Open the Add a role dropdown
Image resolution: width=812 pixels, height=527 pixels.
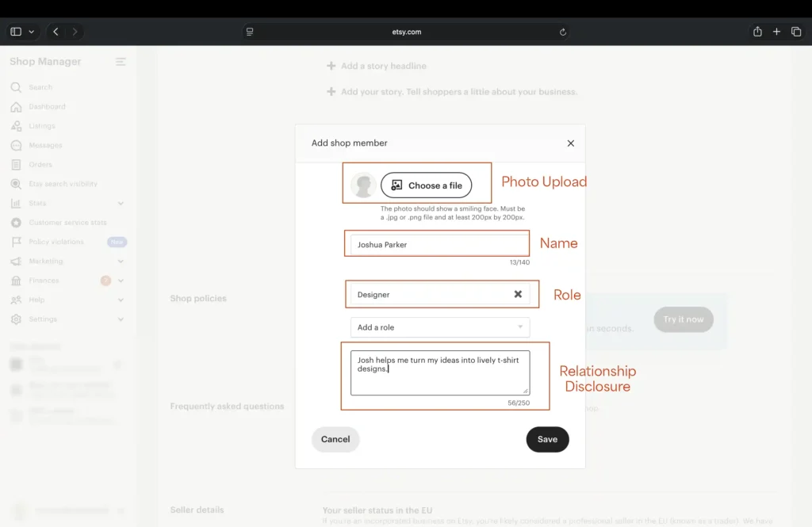pos(441,327)
